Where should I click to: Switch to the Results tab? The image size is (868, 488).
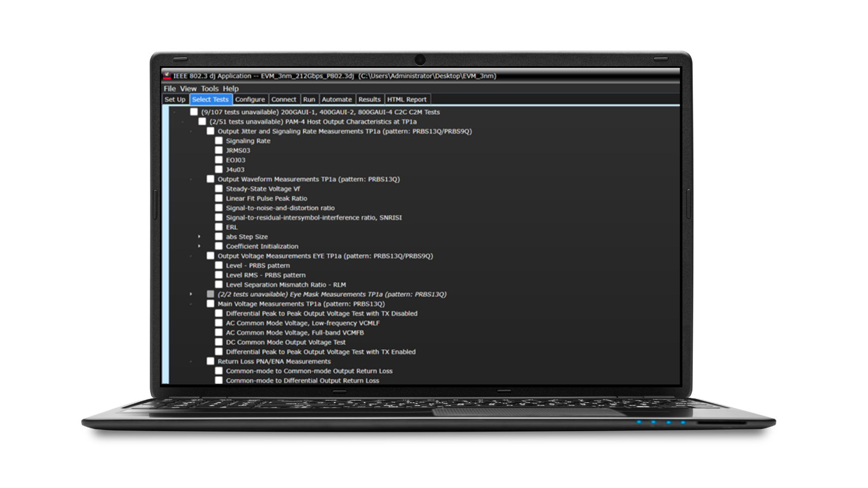coord(369,99)
